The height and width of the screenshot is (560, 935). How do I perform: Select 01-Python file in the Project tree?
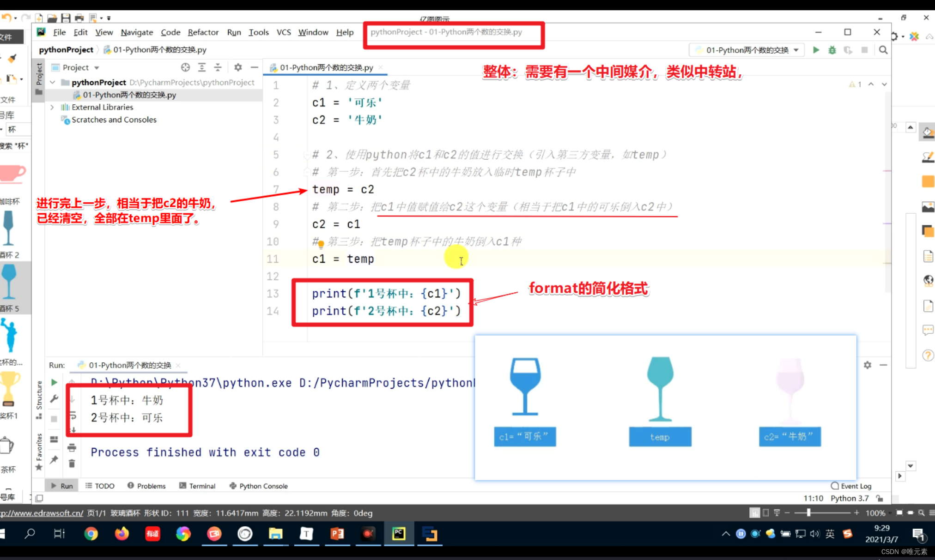point(129,95)
